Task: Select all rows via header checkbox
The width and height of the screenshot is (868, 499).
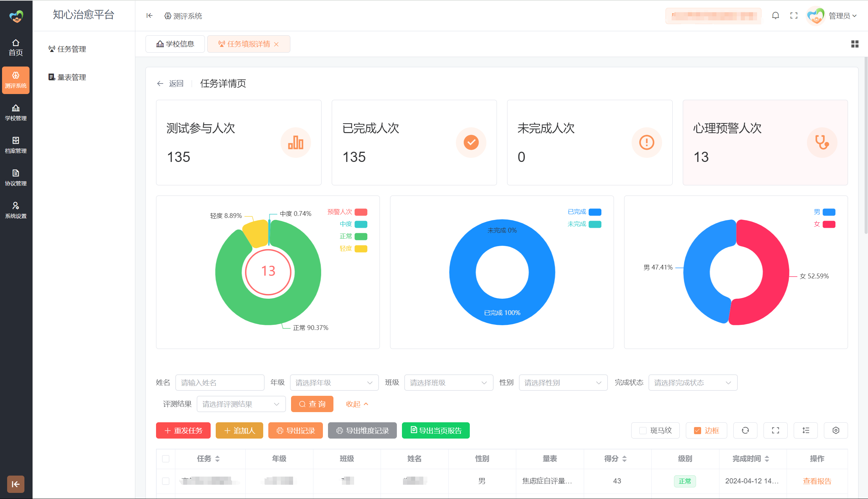Action: (166, 459)
